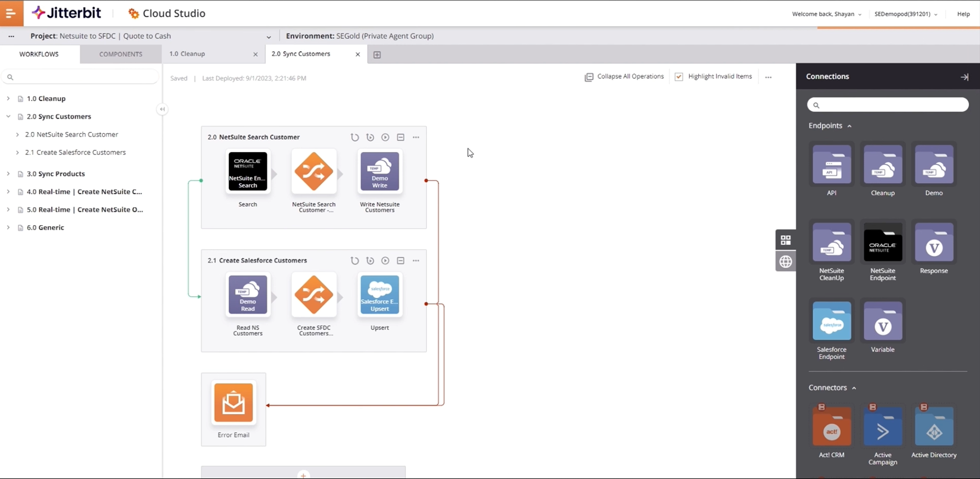Select the Read NS Customers activity

click(x=248, y=295)
